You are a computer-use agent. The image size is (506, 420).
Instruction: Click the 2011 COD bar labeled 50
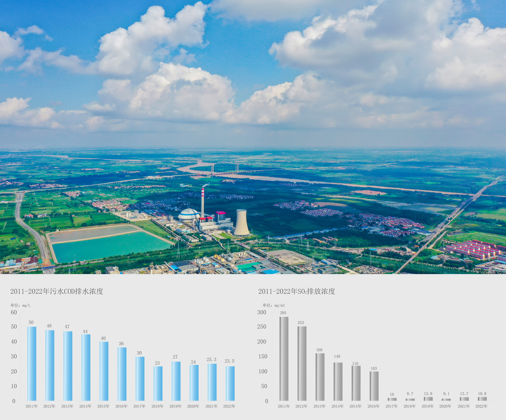[x=32, y=364]
